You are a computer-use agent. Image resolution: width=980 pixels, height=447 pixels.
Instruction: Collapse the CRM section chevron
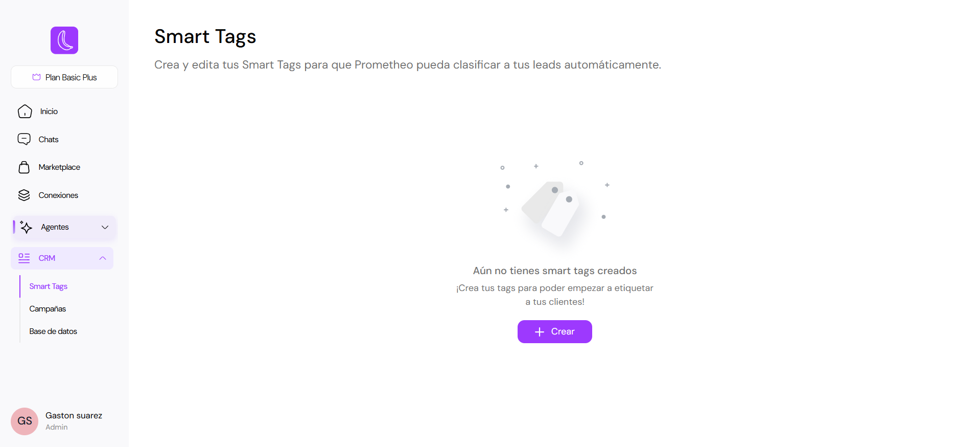click(103, 258)
